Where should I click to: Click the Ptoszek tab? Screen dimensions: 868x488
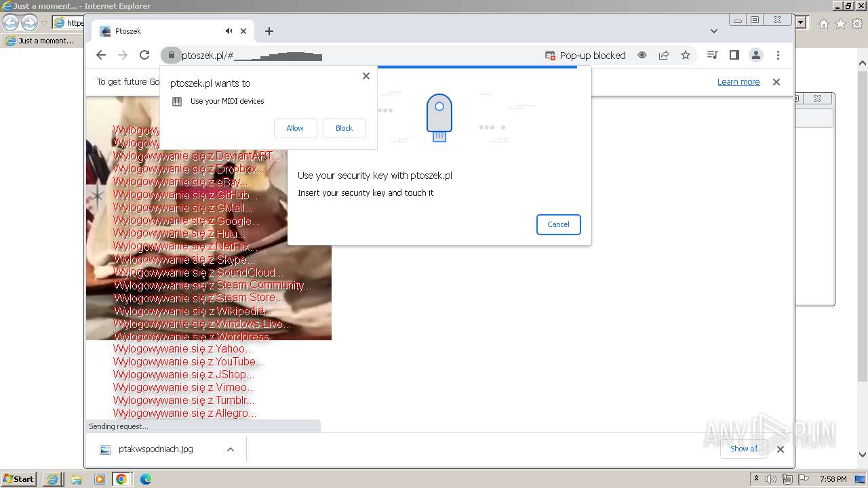173,31
